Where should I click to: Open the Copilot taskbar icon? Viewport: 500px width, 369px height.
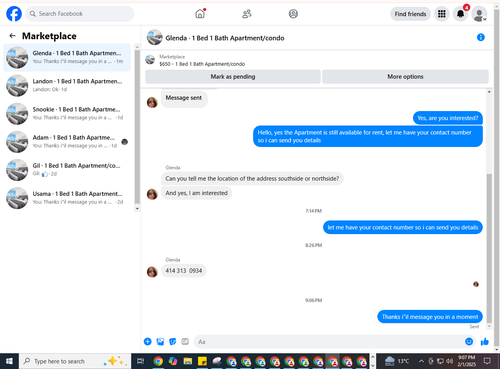(173, 361)
